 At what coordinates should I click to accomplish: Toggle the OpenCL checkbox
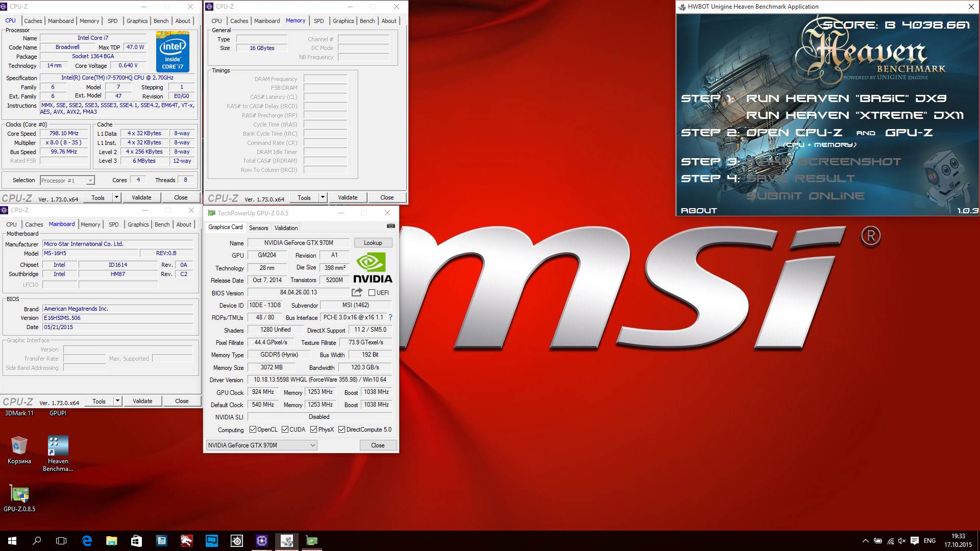coord(253,430)
